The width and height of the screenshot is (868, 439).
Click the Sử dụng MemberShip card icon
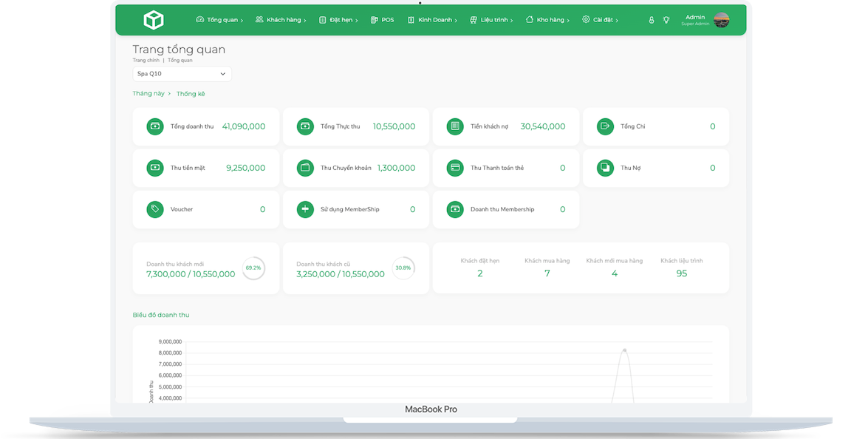(x=305, y=209)
